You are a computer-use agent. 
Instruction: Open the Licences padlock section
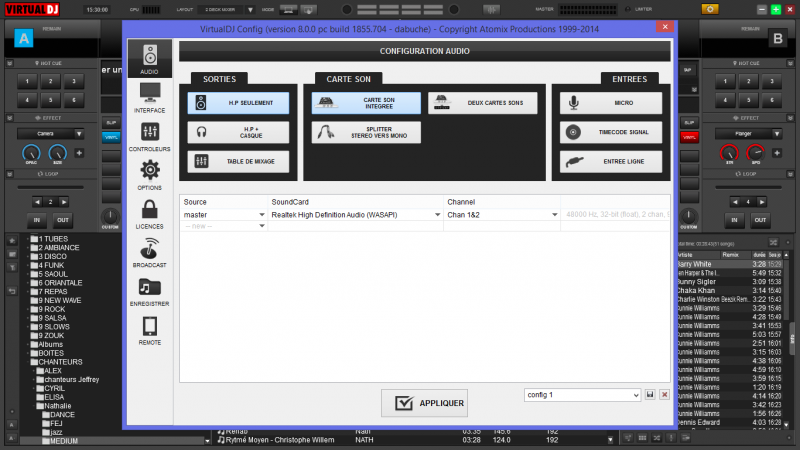point(149,214)
